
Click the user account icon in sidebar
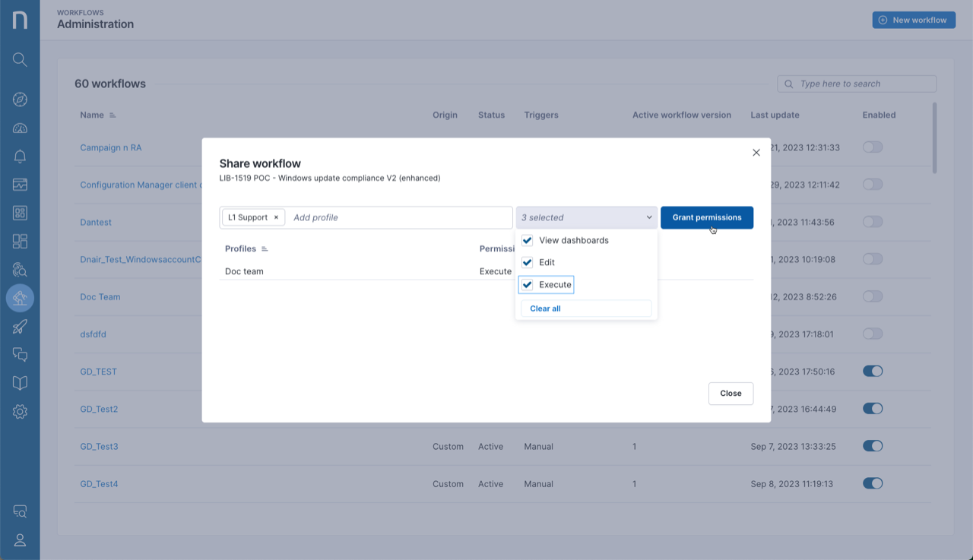[x=20, y=540]
